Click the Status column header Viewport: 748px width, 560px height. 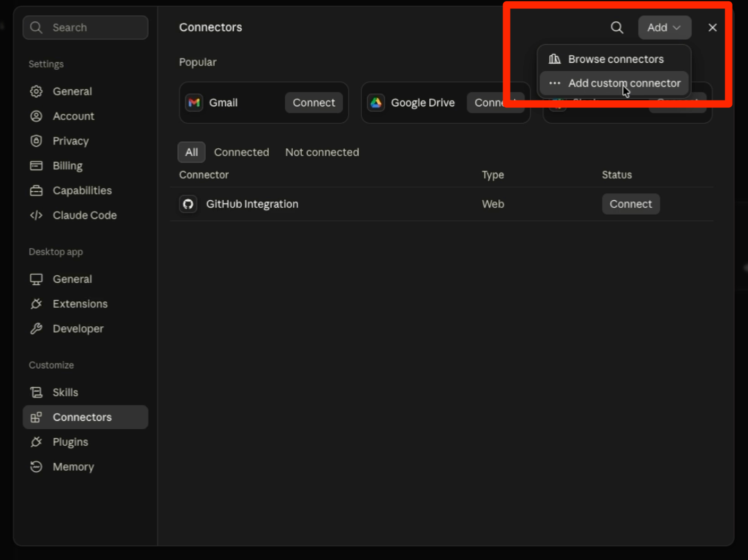[617, 175]
